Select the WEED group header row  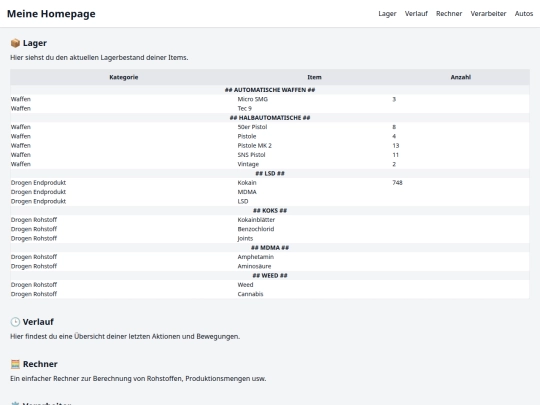click(270, 276)
